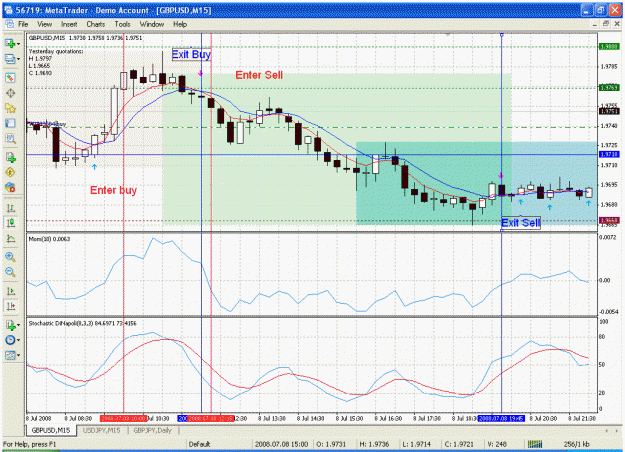
Task: Click the Periods clock icon
Action: pos(10,340)
